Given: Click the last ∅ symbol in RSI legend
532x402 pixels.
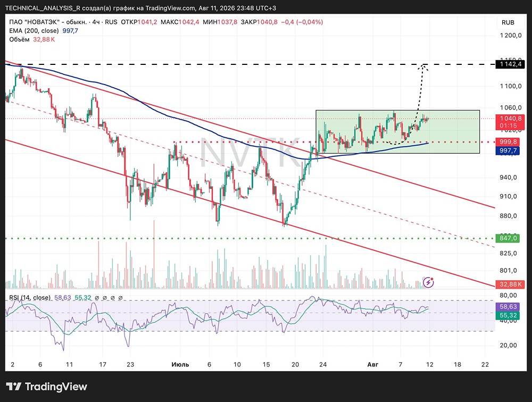Looking at the screenshot, I should 120,298.
